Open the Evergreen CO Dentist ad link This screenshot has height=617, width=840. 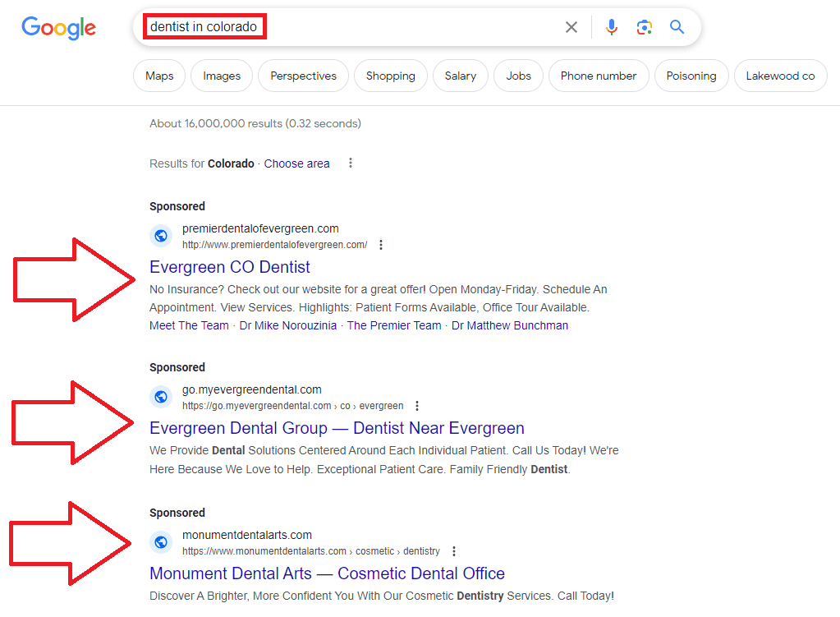click(x=229, y=267)
